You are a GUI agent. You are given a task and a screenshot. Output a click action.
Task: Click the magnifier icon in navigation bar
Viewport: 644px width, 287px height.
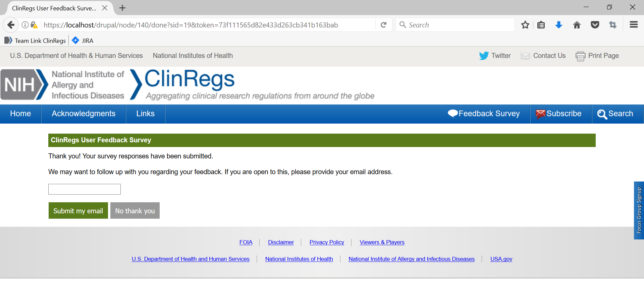point(602,114)
